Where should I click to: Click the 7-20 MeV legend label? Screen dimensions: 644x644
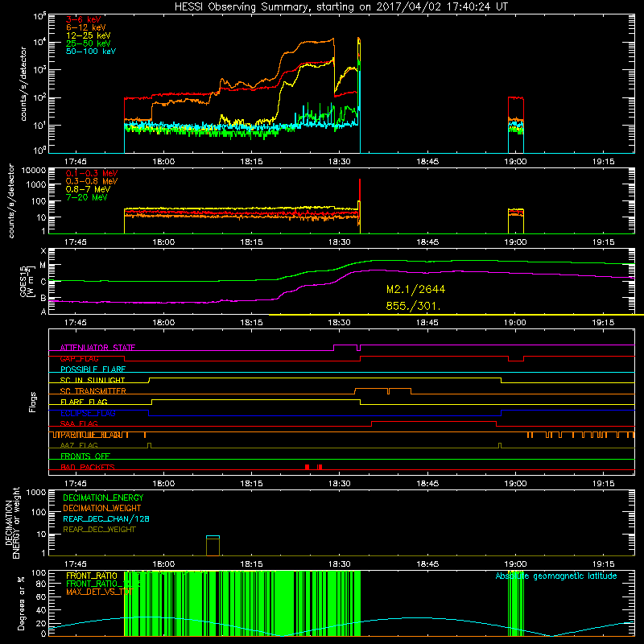[87, 197]
